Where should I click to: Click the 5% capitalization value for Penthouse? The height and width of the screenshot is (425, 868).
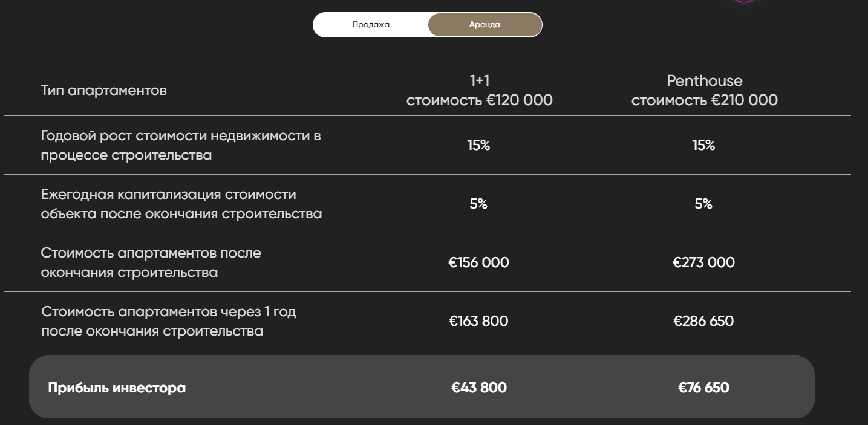703,204
